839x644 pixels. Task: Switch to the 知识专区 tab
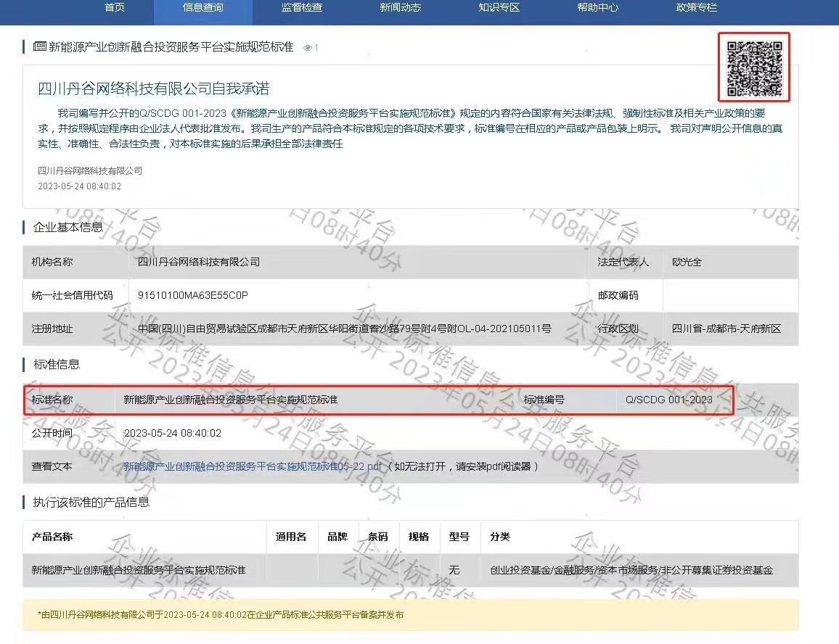[499, 7]
